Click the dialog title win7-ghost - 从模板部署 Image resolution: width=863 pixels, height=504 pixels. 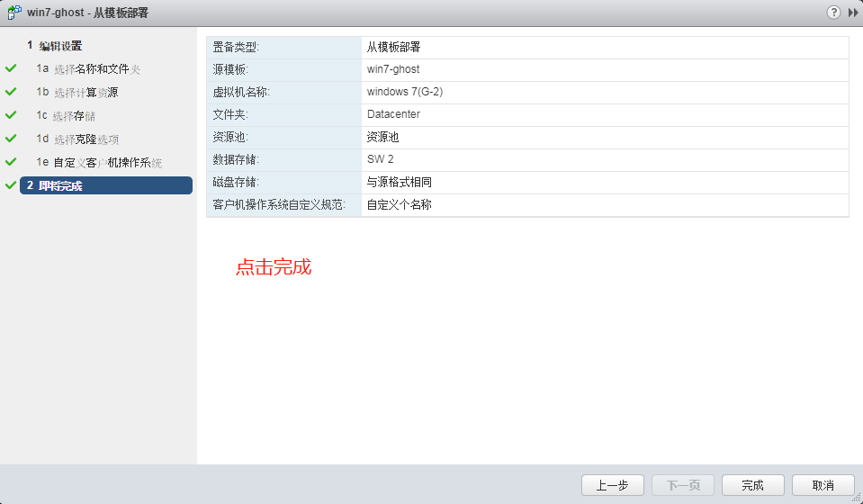[x=87, y=13]
